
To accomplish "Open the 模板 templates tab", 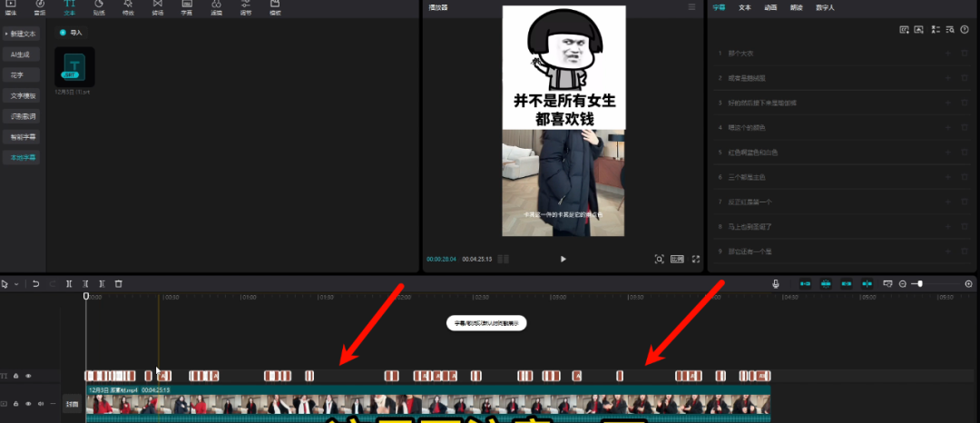I will pyautogui.click(x=275, y=7).
